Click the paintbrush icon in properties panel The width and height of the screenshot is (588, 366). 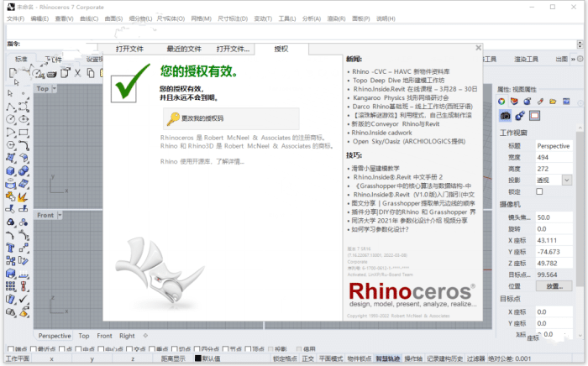pos(540,101)
